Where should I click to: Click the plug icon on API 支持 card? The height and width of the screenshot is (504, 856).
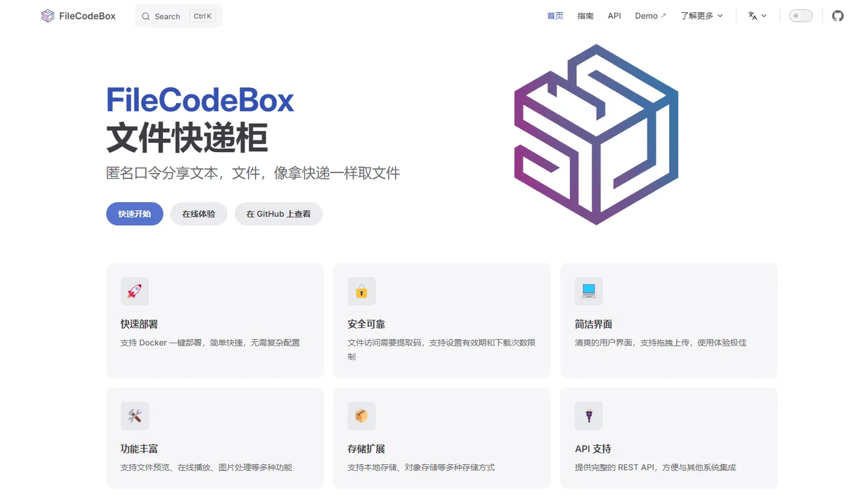coord(588,416)
